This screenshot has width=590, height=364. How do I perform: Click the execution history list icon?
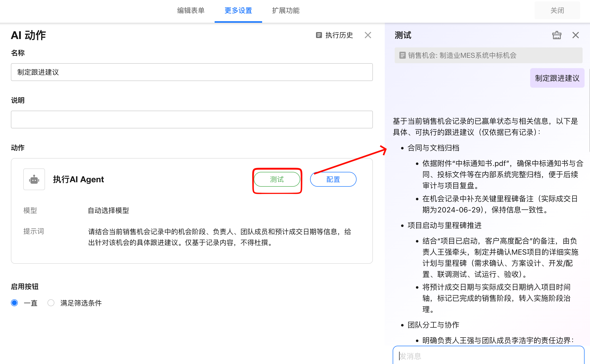coord(319,35)
